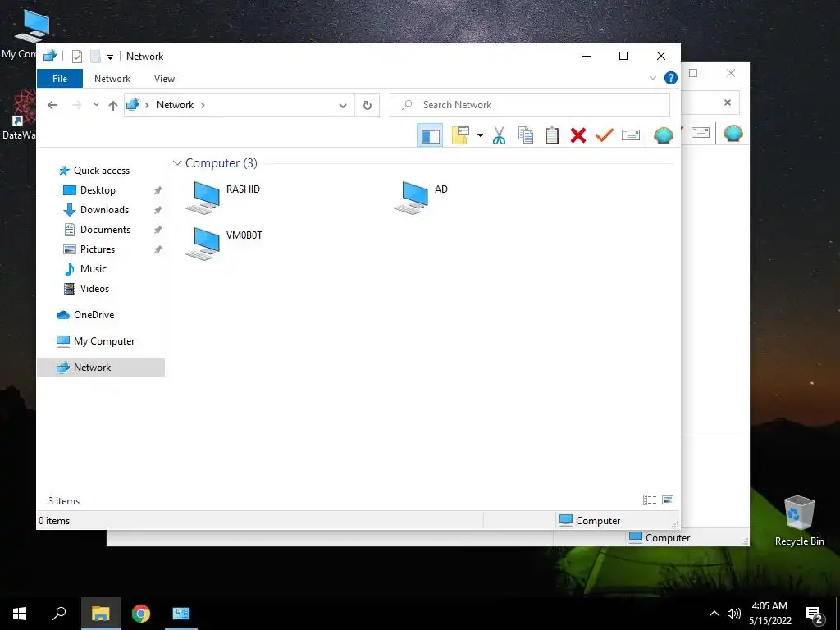This screenshot has width=840, height=630.
Task: Select Network in the navigation pane
Action: coord(101,367)
